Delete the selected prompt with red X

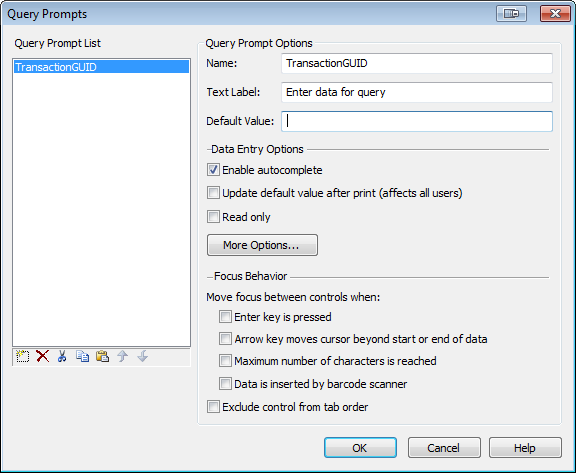43,356
